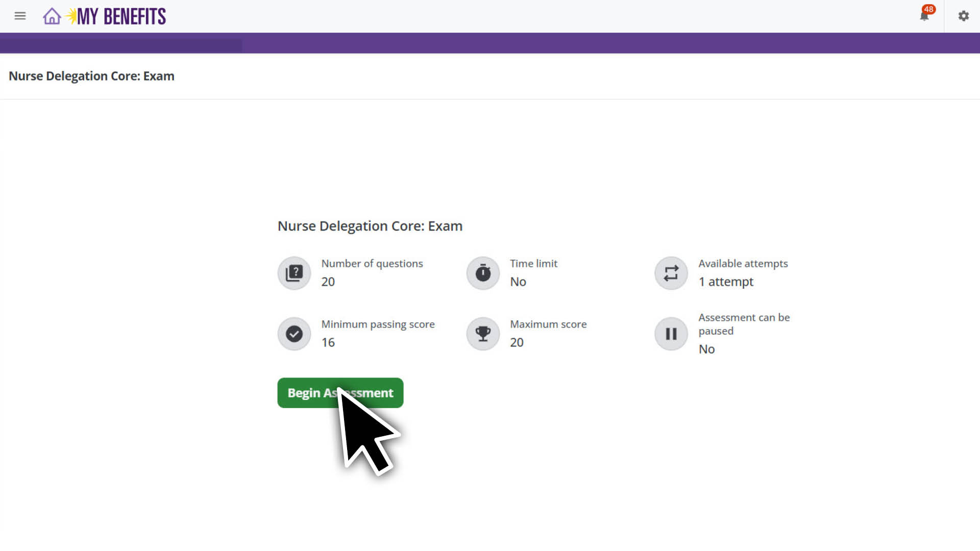
Task: Open the settings gear icon
Action: click(963, 16)
